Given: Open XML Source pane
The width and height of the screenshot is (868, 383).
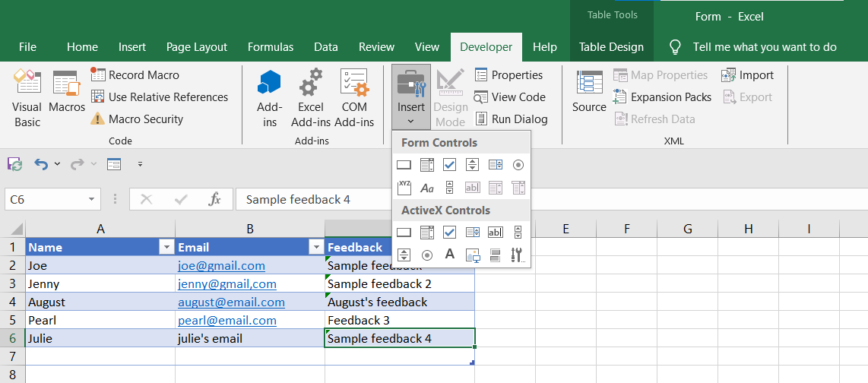Looking at the screenshot, I should coord(589,93).
